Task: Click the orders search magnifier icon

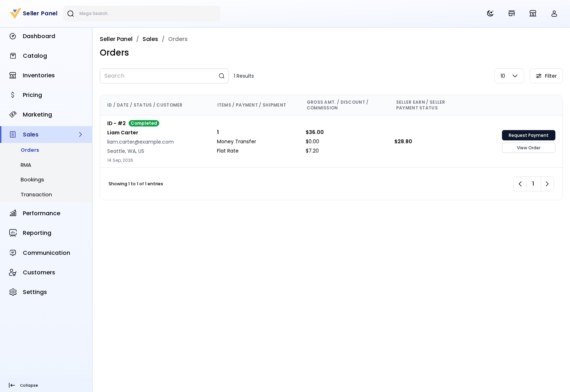Action: [222, 76]
